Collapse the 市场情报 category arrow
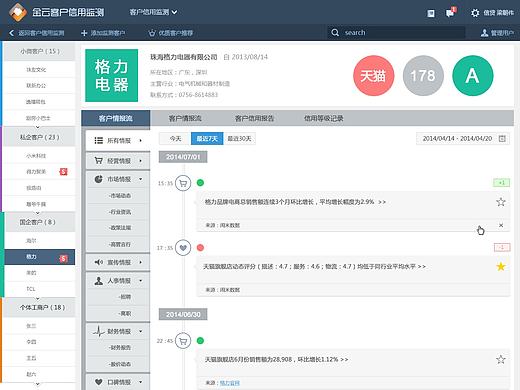Image resolution: width=520 pixels, height=390 pixels. pos(141,179)
